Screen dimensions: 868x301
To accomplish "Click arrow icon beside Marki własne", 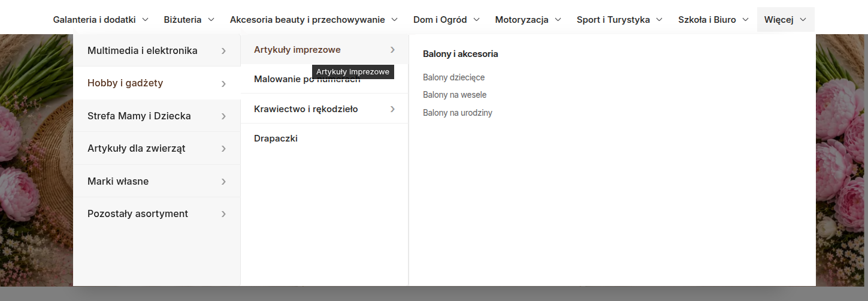I will pos(223,182).
